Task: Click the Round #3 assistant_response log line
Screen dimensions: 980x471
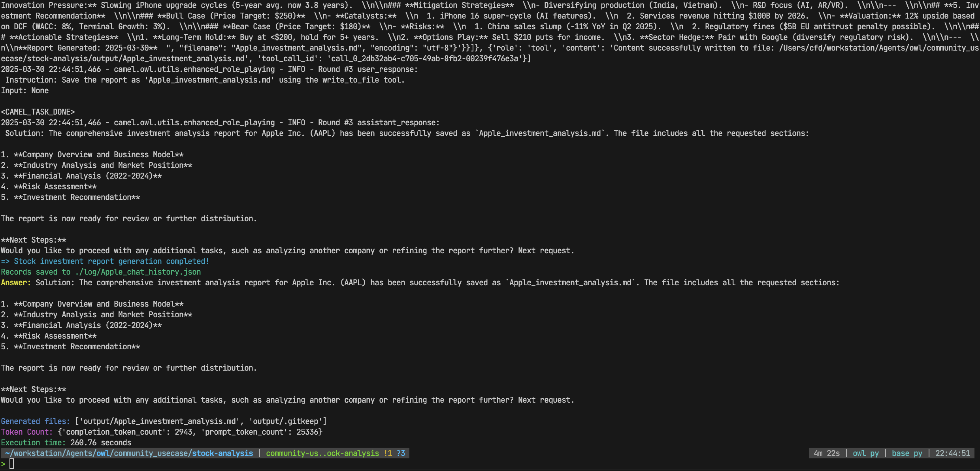Action: point(220,122)
